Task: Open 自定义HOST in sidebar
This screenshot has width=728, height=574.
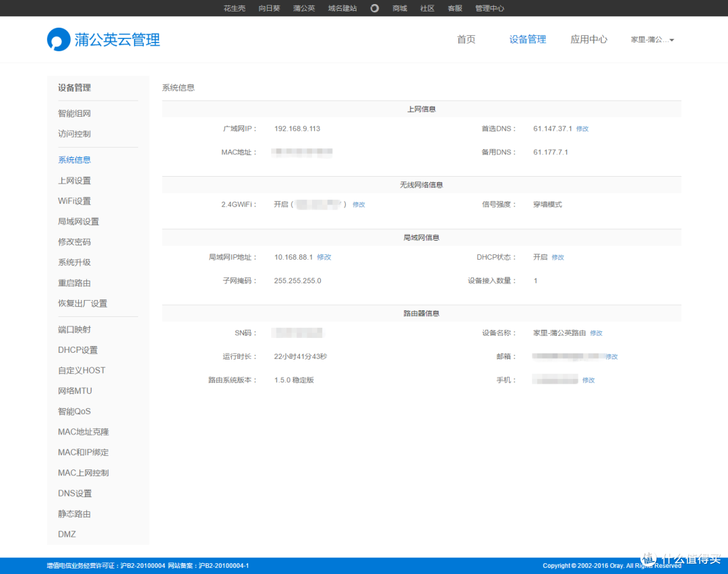Action: tap(82, 370)
